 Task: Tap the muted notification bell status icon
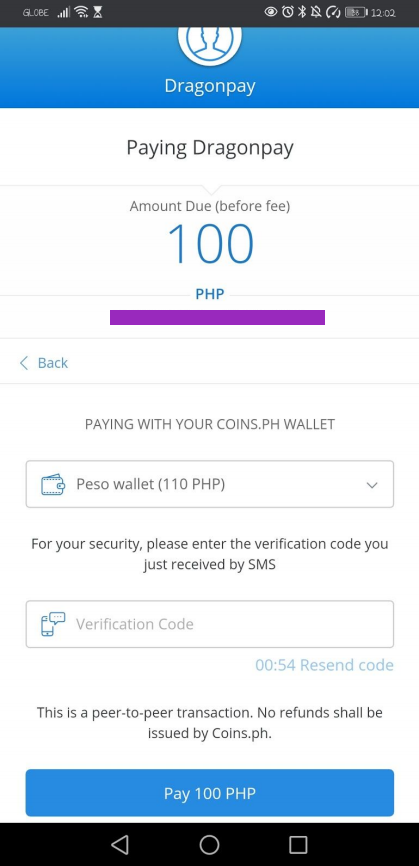[316, 12]
